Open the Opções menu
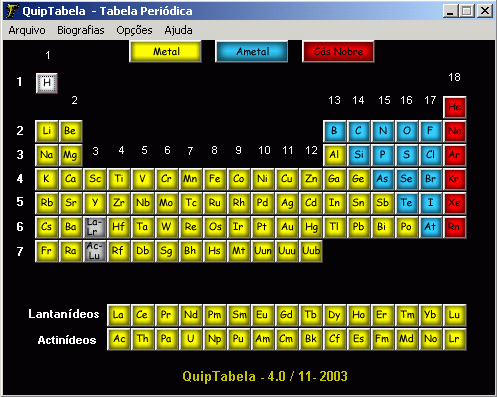The width and height of the screenshot is (497, 397). coord(134,30)
